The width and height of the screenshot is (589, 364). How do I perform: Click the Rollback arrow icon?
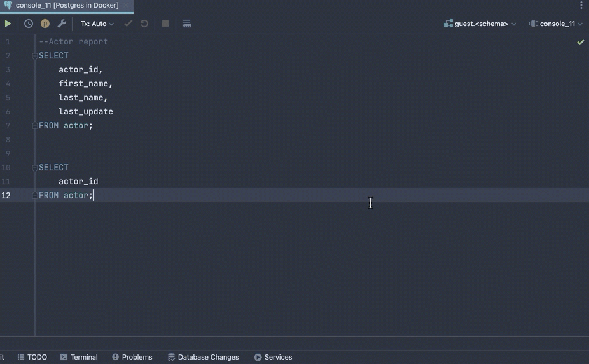[x=144, y=24]
